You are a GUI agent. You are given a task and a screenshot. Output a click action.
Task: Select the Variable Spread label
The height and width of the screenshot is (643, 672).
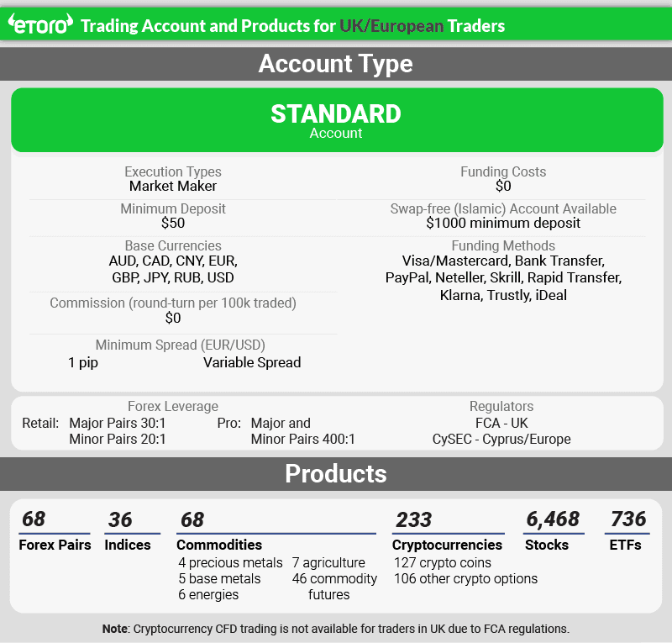254,362
